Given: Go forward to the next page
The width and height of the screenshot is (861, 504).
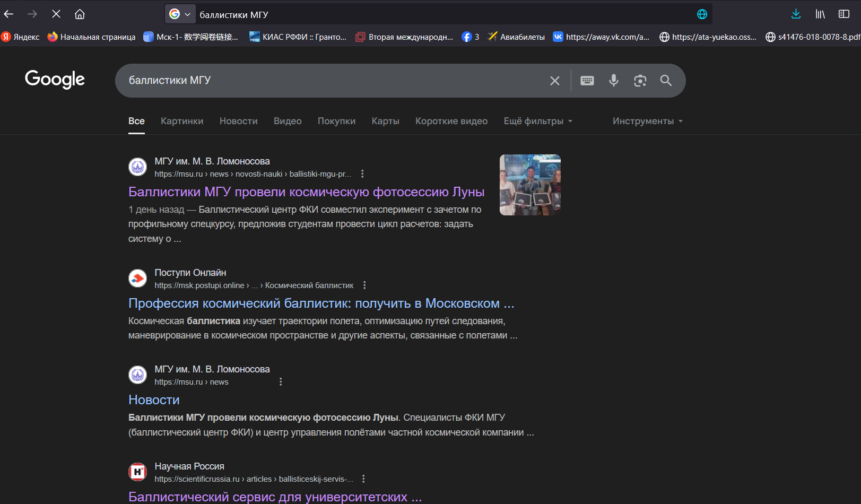Looking at the screenshot, I should coord(32,14).
